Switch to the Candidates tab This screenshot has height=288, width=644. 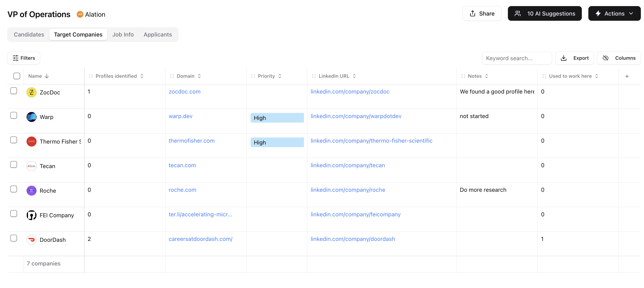point(29,34)
